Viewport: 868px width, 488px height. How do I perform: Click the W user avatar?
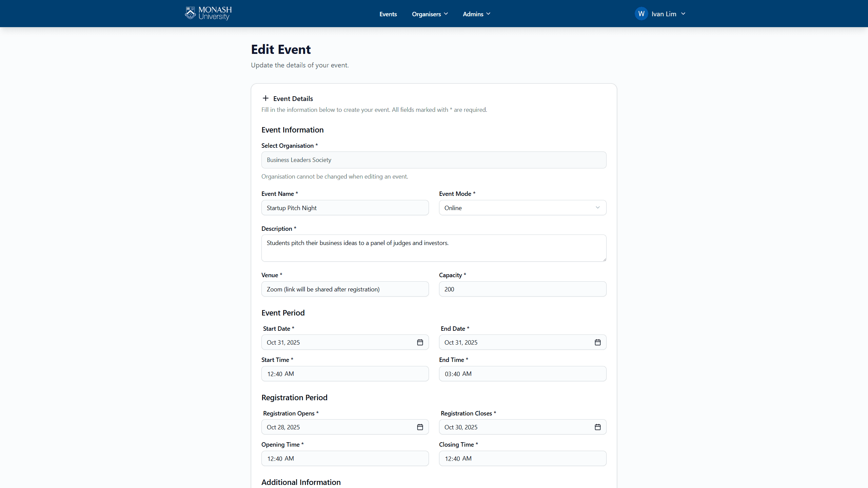(641, 14)
